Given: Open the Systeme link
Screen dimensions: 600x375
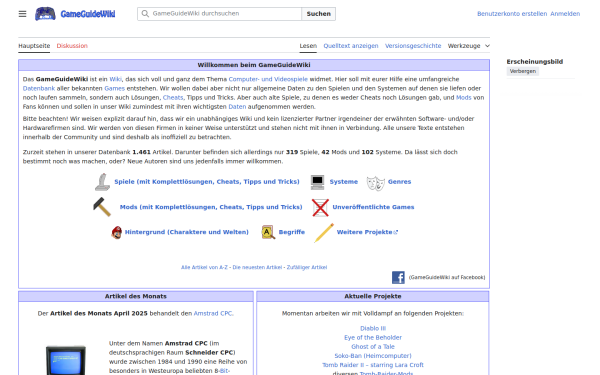Looking at the screenshot, I should coord(344,182).
